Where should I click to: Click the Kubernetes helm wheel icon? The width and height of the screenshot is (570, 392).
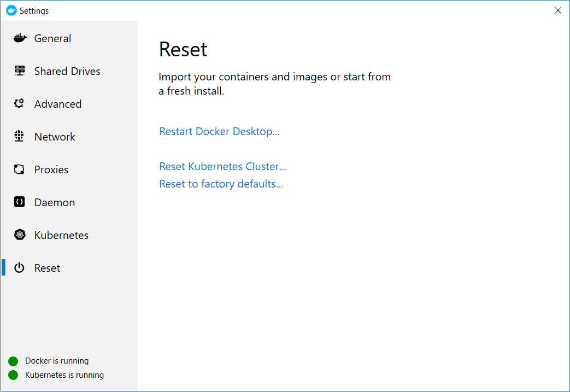coord(20,235)
